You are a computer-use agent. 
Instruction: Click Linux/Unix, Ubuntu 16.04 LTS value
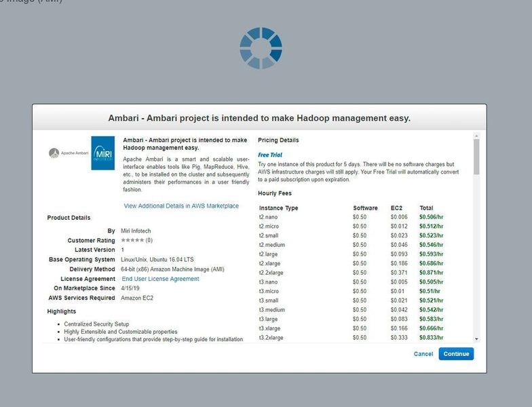(x=157, y=259)
